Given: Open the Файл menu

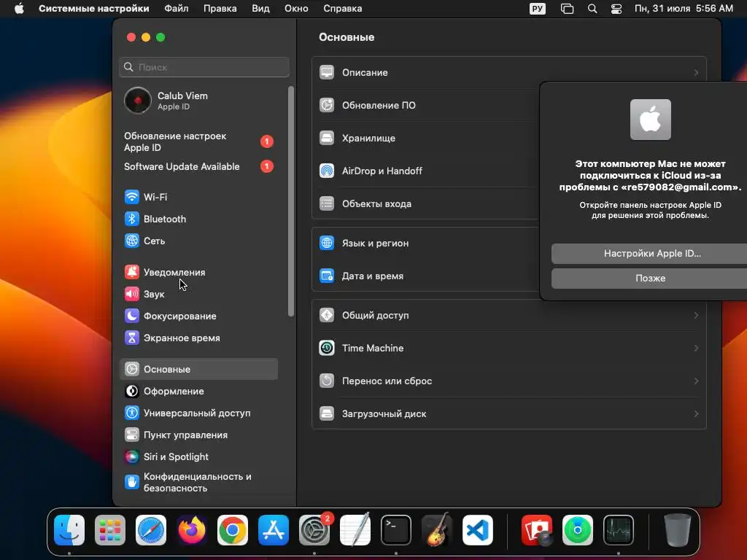Looking at the screenshot, I should point(177,9).
